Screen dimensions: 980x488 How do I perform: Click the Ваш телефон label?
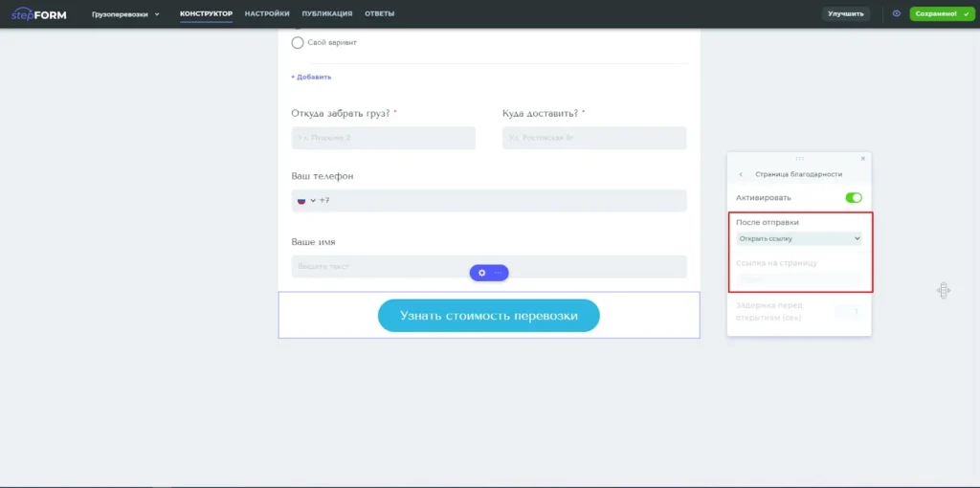pos(323,176)
